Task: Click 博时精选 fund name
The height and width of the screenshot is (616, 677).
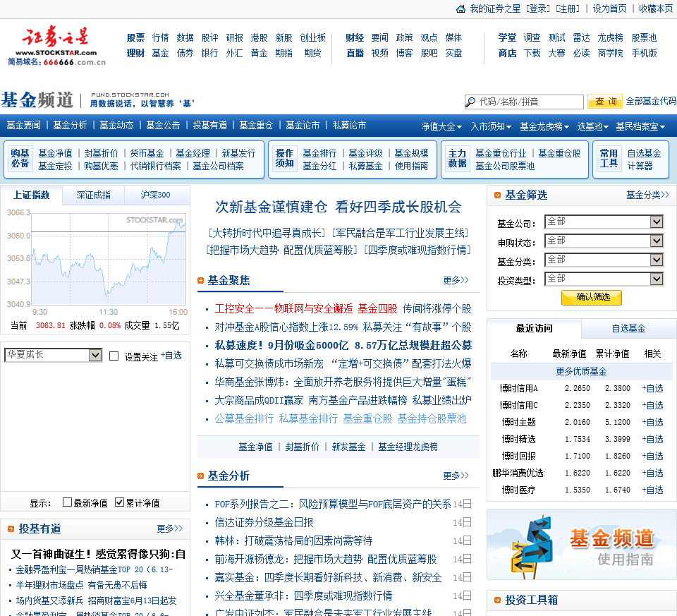Action: coord(518,440)
